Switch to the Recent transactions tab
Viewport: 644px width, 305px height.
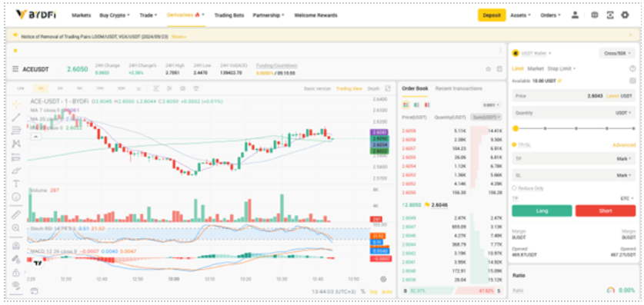tap(459, 88)
